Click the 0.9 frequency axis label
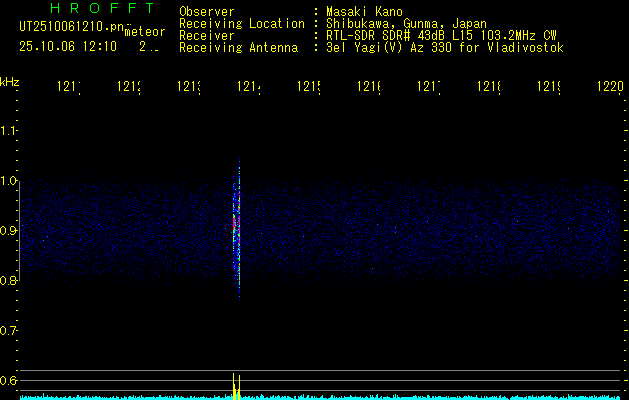Screen dimensions: 629x400 [x=9, y=231]
